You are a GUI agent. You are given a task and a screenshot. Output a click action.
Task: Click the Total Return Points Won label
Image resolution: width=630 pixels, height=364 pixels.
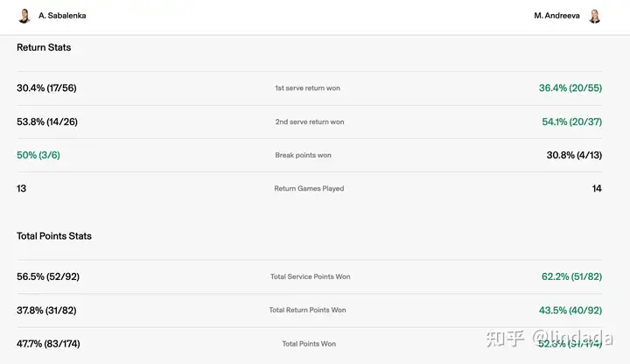click(307, 310)
